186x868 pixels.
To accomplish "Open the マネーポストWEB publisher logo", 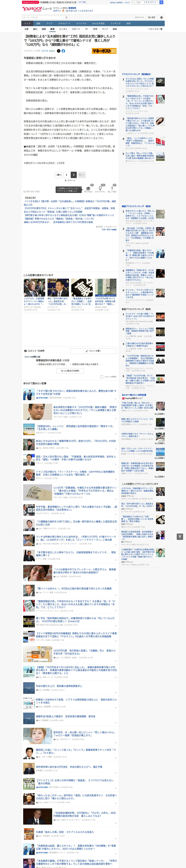I will point(104,51).
